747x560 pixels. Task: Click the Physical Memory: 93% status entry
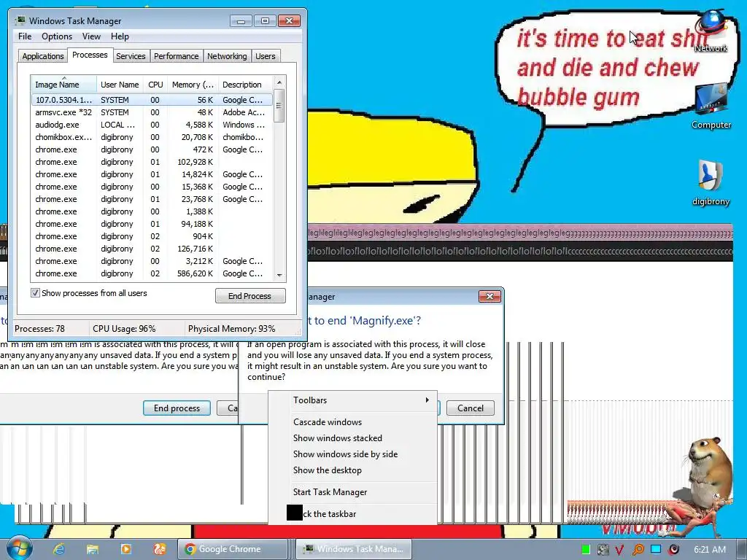click(231, 329)
